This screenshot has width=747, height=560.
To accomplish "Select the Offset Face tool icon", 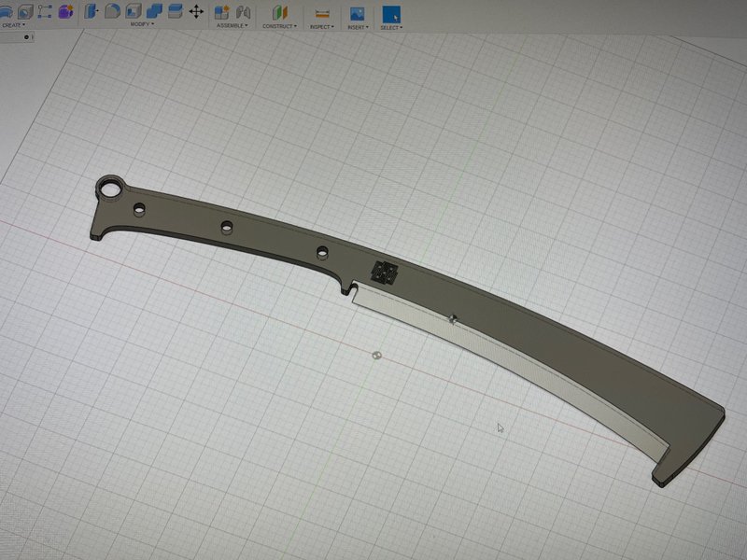I will coord(176,11).
